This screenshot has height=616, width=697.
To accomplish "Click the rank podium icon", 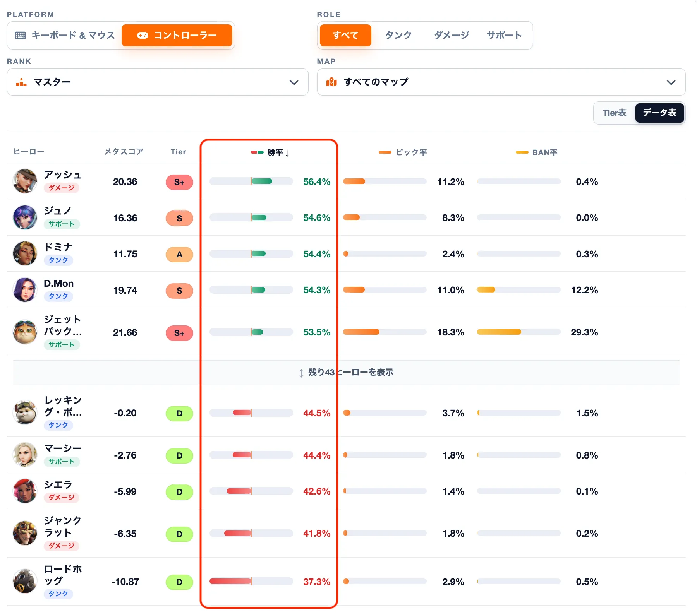I will pyautogui.click(x=21, y=82).
